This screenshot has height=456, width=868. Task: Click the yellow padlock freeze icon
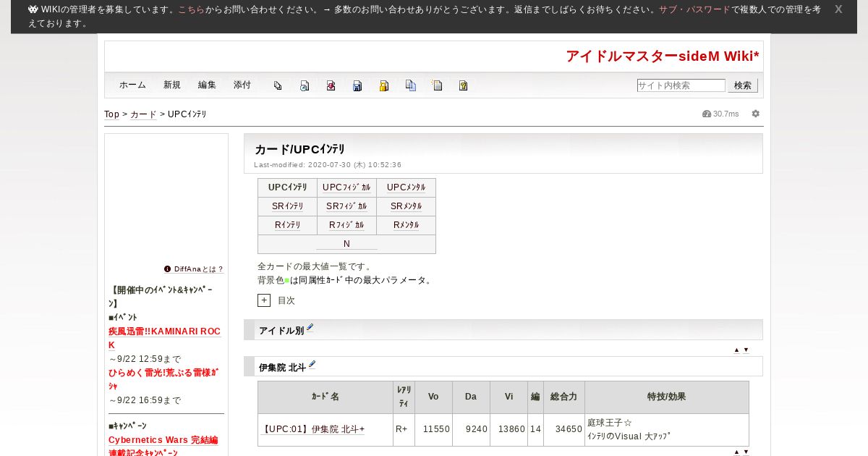coord(384,85)
